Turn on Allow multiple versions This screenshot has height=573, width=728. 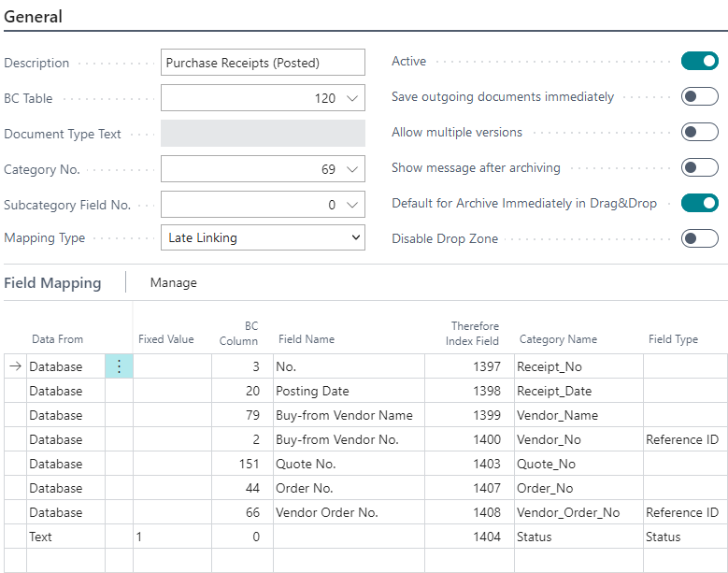pyautogui.click(x=699, y=132)
